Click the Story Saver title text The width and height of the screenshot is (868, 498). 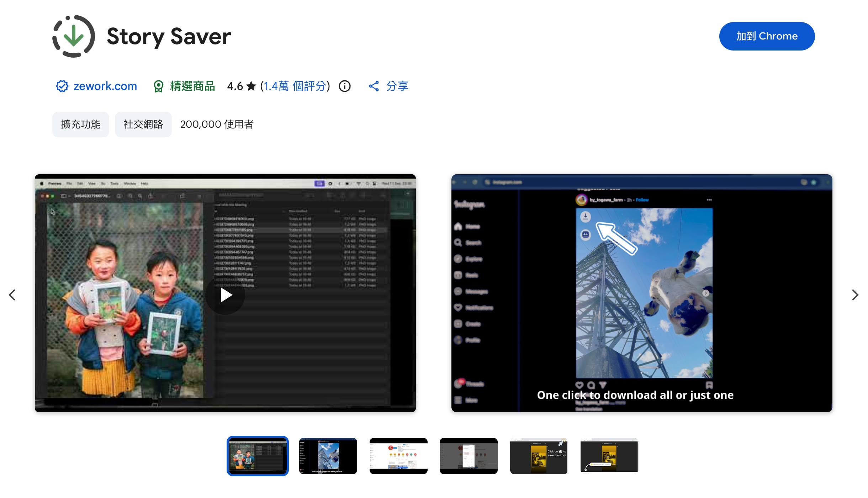click(x=169, y=36)
